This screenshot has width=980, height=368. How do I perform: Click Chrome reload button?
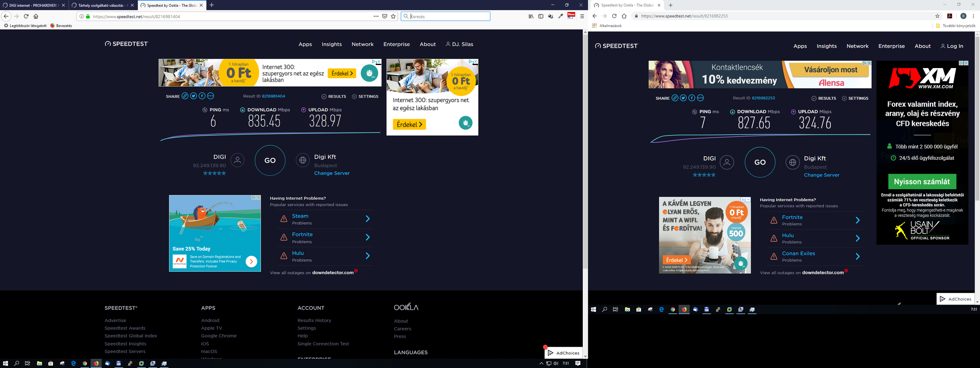pyautogui.click(x=614, y=16)
